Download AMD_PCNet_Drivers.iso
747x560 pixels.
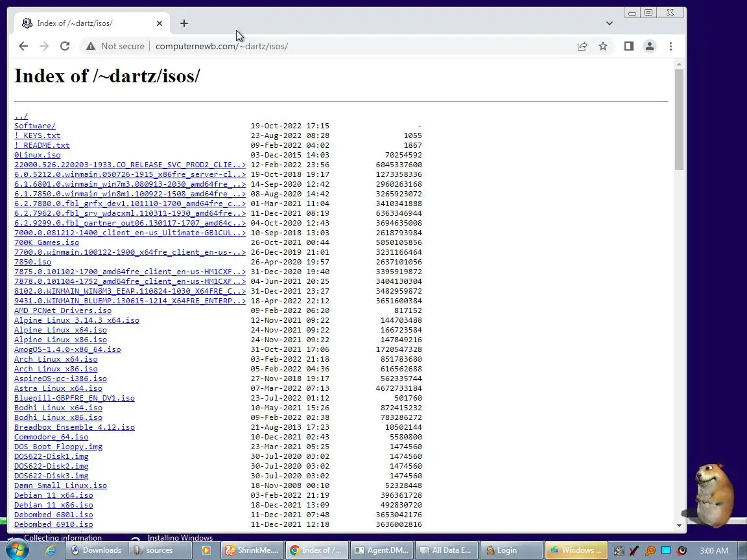point(63,310)
